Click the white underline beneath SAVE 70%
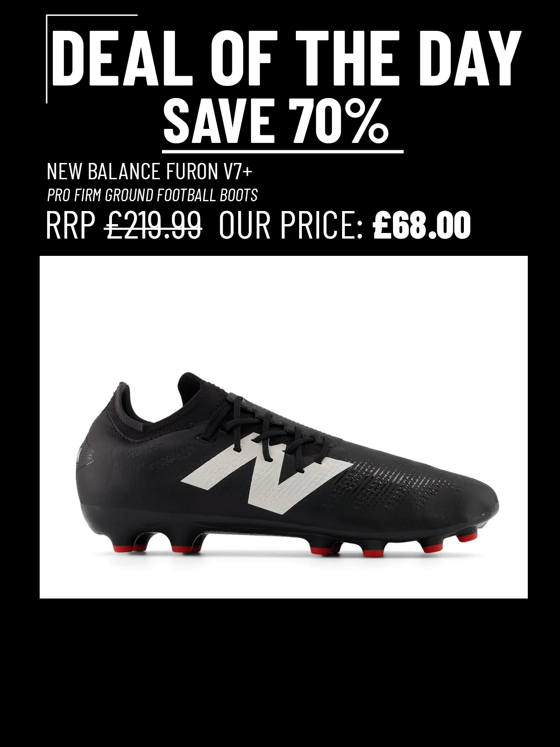The image size is (560, 747). coord(283,151)
